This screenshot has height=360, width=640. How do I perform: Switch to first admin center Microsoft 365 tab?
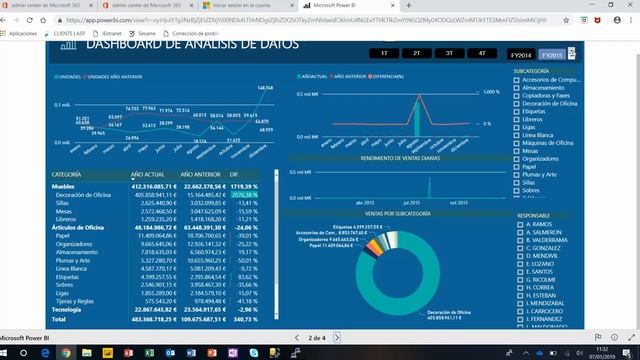click(x=46, y=5)
